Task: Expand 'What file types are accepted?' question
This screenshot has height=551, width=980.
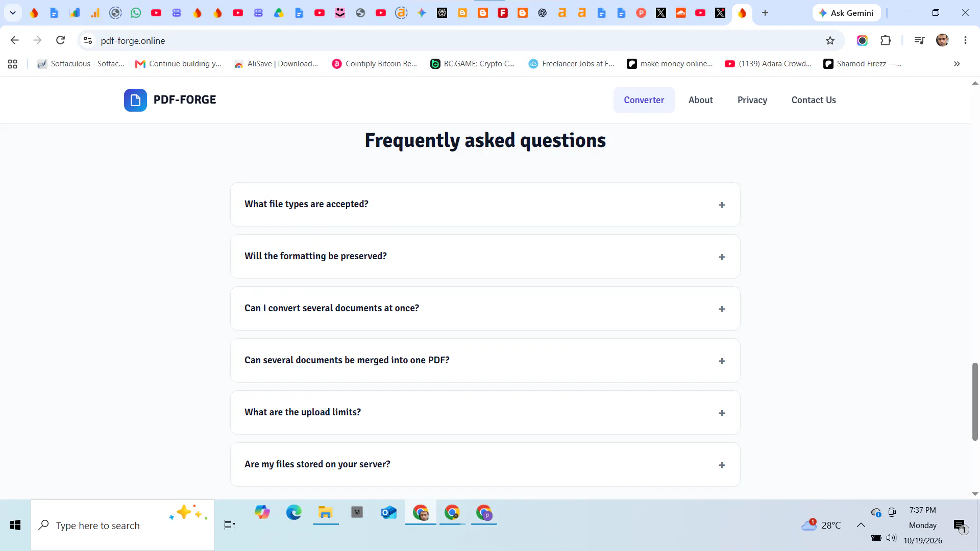Action: click(485, 204)
